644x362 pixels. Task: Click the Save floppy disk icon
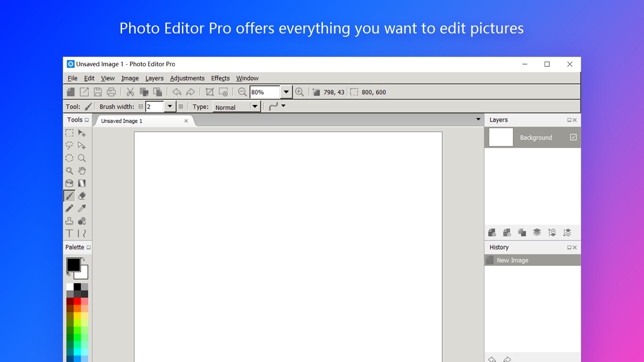[98, 92]
